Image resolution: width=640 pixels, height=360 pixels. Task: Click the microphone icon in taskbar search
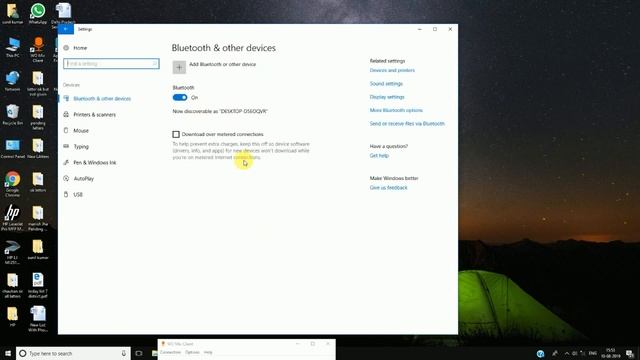point(124,353)
